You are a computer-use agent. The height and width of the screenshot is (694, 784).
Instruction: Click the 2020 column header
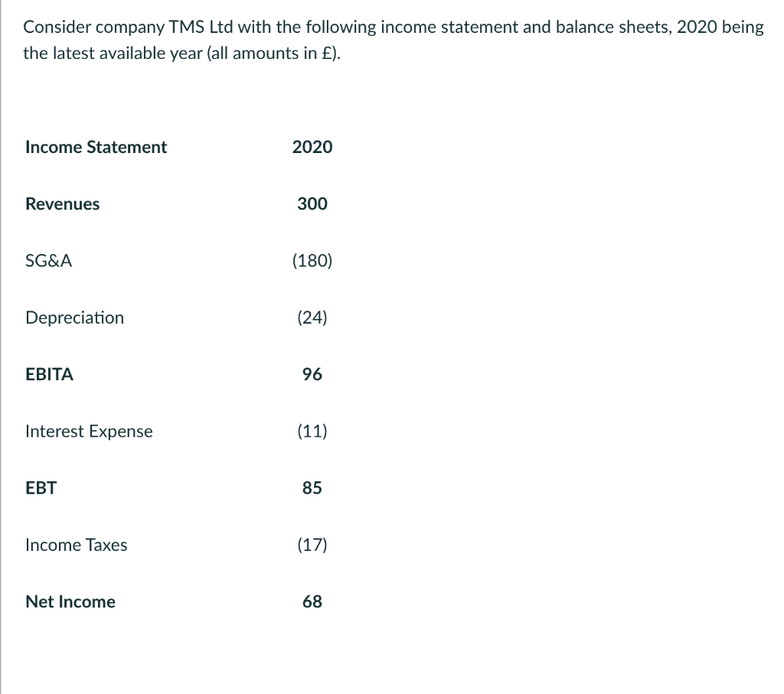pos(312,147)
